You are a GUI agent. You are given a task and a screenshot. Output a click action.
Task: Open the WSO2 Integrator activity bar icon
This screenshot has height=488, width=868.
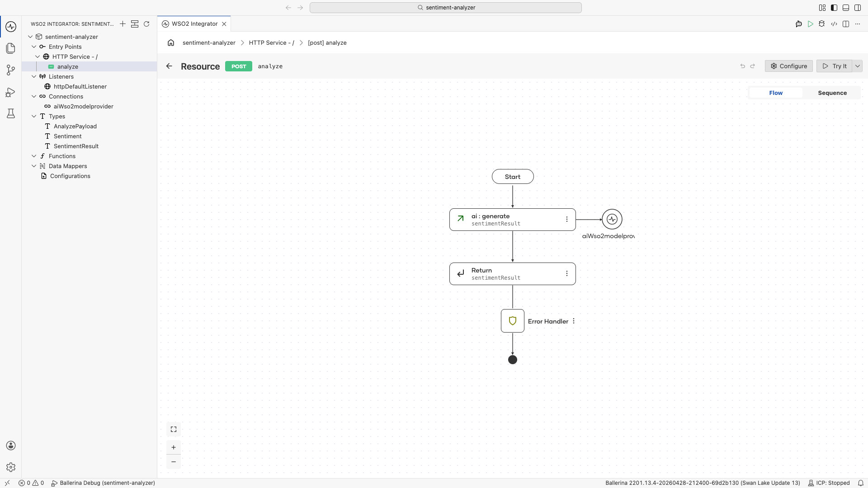click(11, 27)
